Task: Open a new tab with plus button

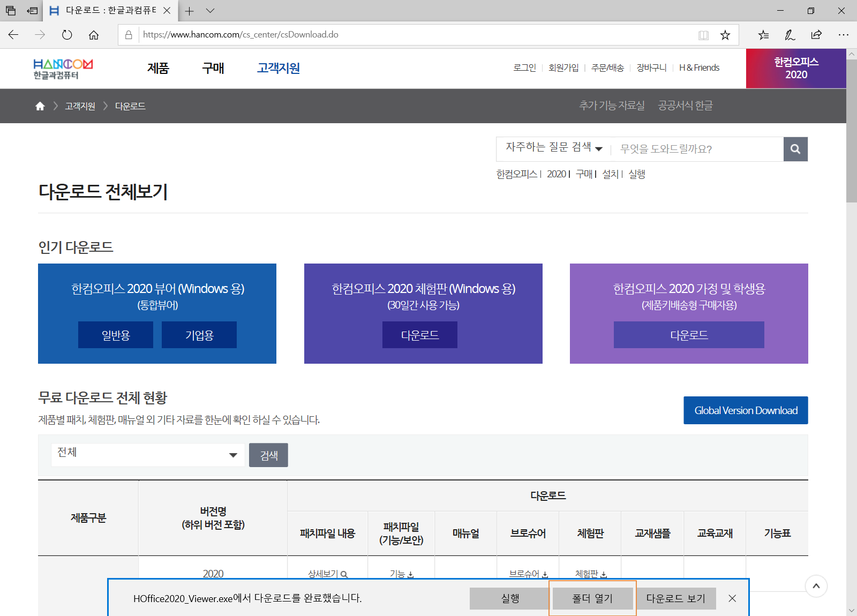Action: (x=189, y=11)
